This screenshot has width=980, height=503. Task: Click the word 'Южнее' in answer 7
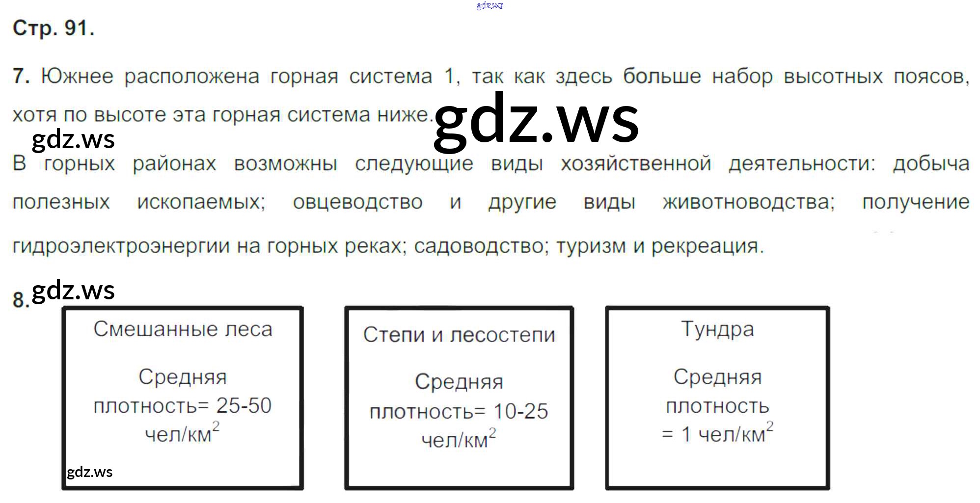click(77, 77)
